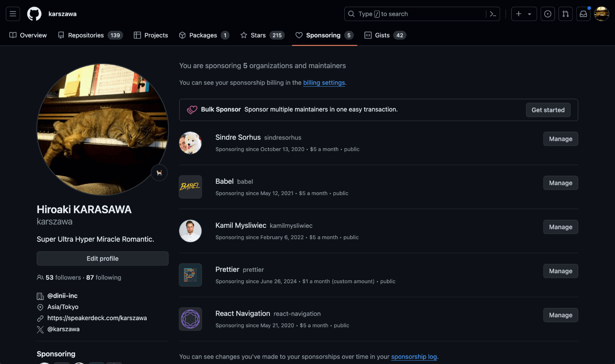Click the Overview book tab icon
Screen dimensions: 615x364
coord(13,35)
